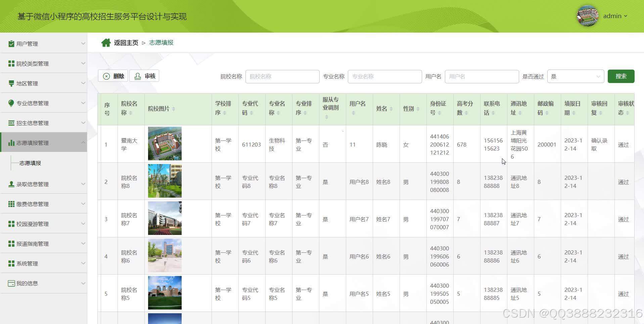The width and height of the screenshot is (644, 324).
Task: Sort by 填报日期 via its arrows
Action: [573, 113]
